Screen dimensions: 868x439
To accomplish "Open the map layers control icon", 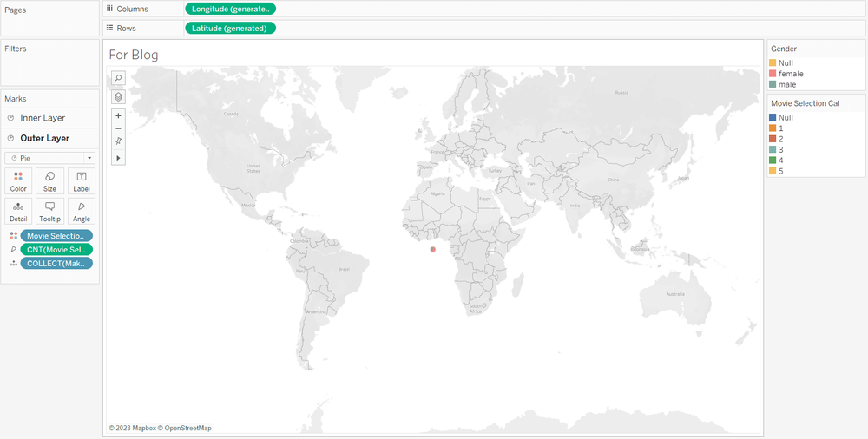I will (x=119, y=97).
